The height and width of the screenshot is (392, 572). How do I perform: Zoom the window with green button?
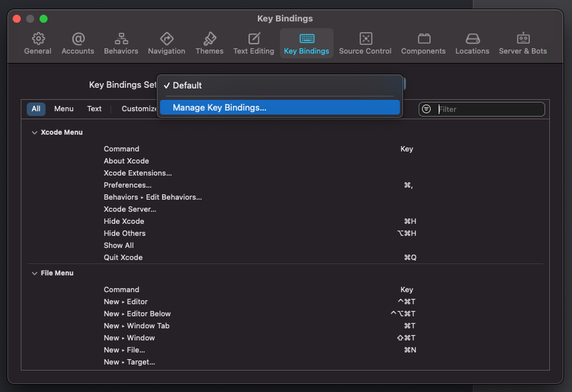pyautogui.click(x=44, y=19)
